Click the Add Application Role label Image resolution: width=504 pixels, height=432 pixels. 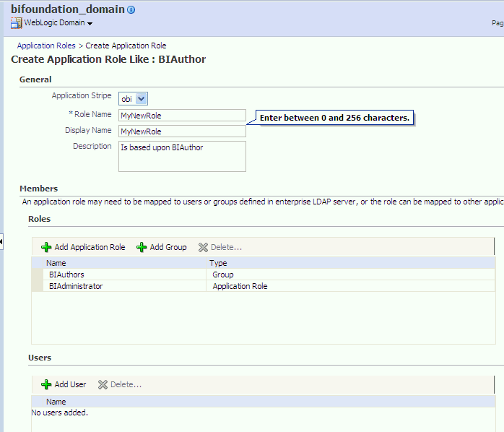coord(90,247)
